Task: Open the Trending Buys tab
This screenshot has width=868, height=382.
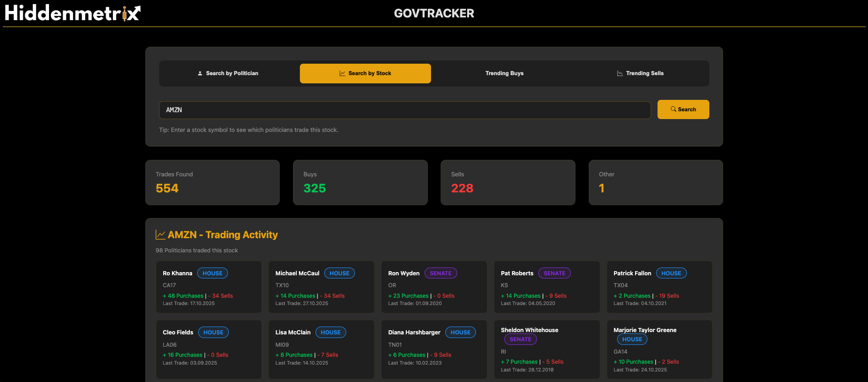Action: coord(504,73)
